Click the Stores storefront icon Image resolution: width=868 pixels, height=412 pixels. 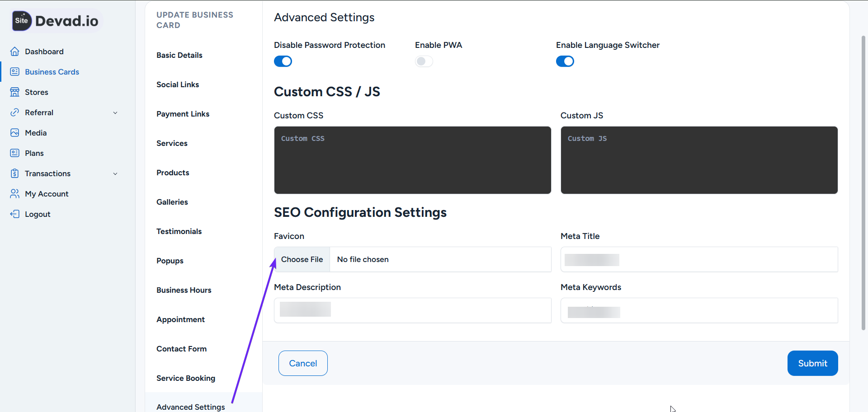coord(14,92)
